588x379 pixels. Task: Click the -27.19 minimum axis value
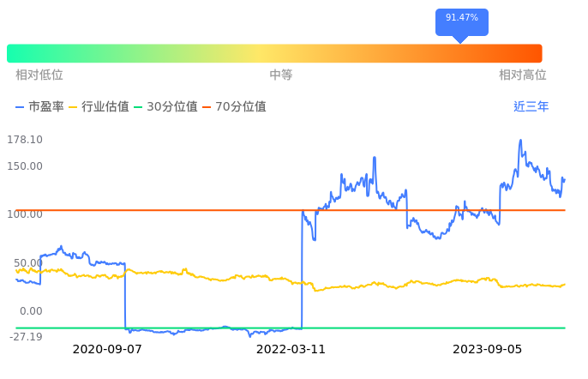[x=26, y=337]
